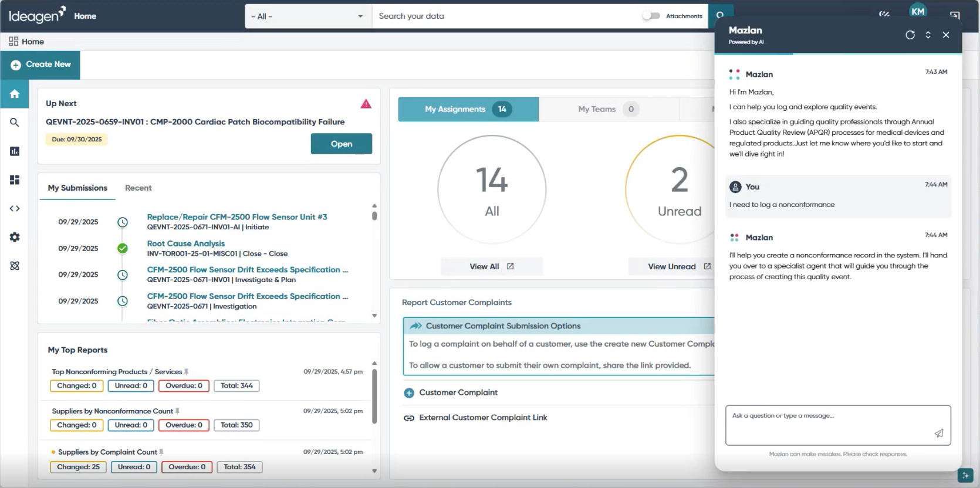Viewport: 980px width, 488px height.
Task: Click the up arrow of My Submissions scrollbar
Action: coord(374,206)
